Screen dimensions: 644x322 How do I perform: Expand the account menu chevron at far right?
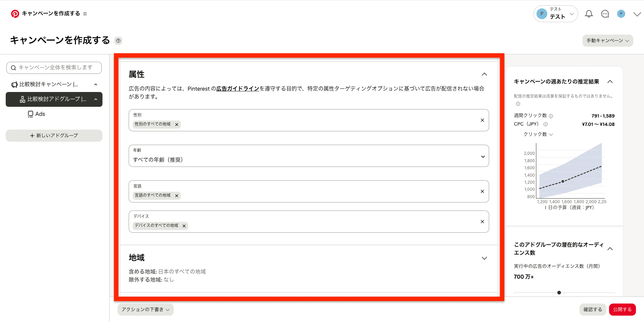coord(637,14)
